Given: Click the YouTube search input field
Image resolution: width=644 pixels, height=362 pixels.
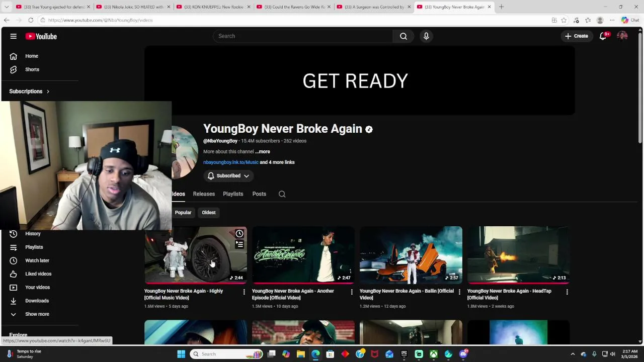Looking at the screenshot, I should pyautogui.click(x=303, y=36).
